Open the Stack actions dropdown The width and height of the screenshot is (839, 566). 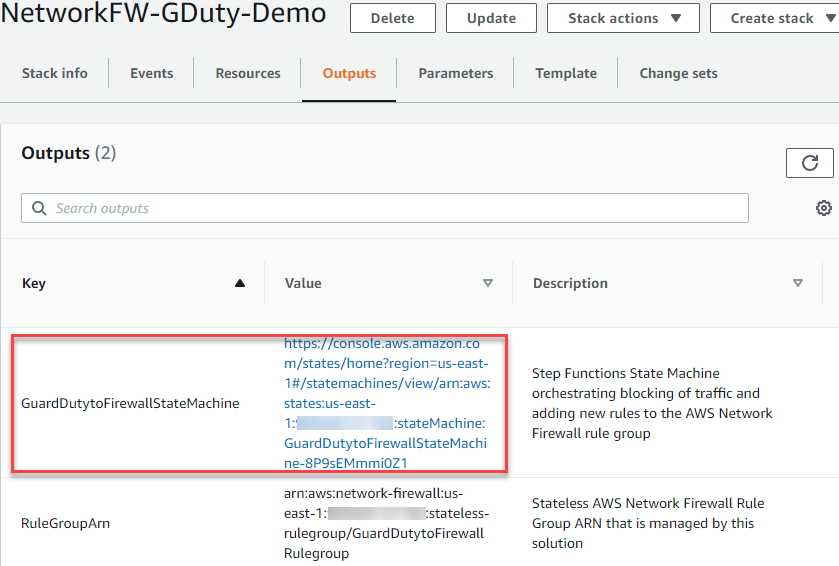(623, 18)
